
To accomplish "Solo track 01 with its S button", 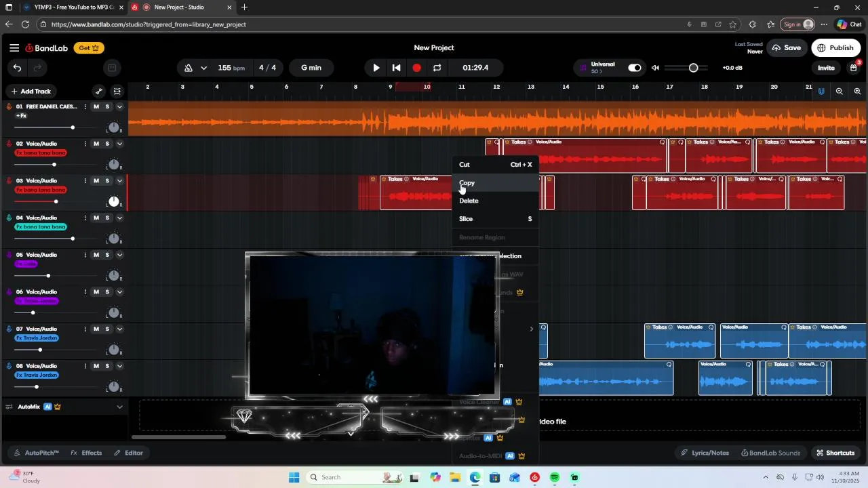I will point(107,106).
